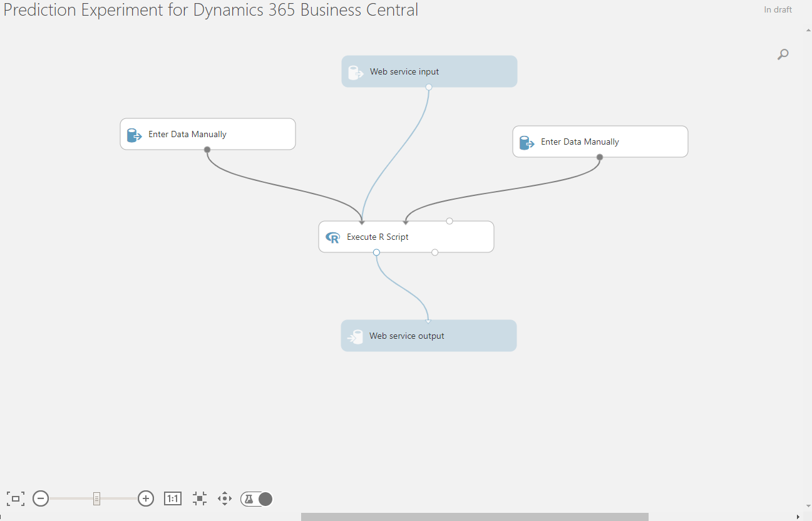Click the center experiment icon

point(200,498)
